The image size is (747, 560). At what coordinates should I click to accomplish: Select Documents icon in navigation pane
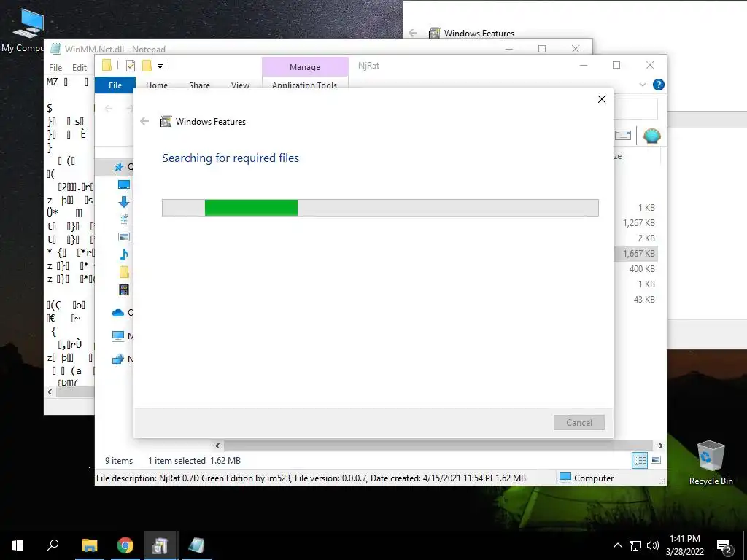coord(124,219)
